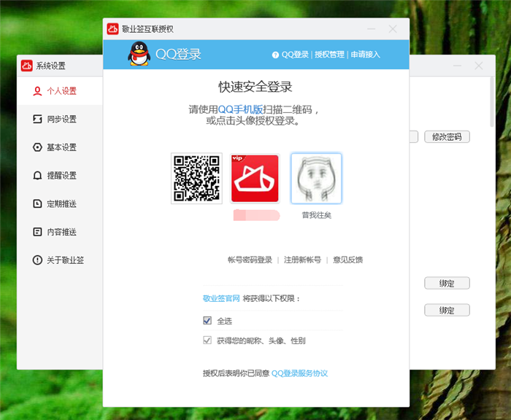Open 个人设置 in the sidebar
Screen dimensions: 511x420
(60, 91)
